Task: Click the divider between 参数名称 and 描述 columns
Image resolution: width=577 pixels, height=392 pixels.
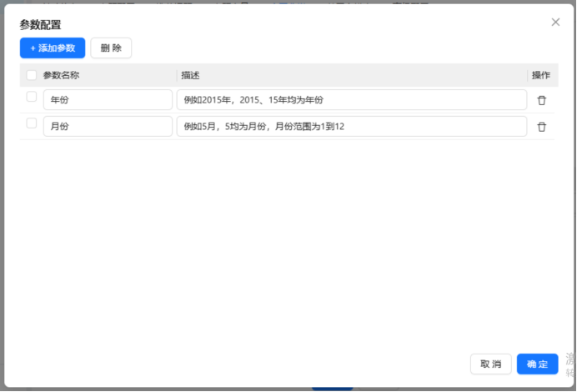Action: 177,75
